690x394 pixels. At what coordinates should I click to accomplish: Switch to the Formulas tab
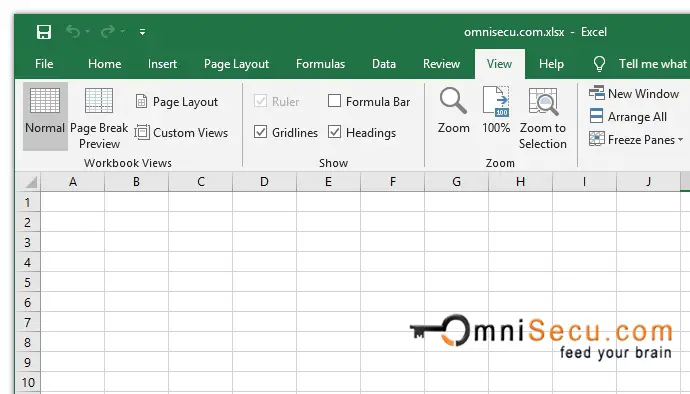pos(320,64)
